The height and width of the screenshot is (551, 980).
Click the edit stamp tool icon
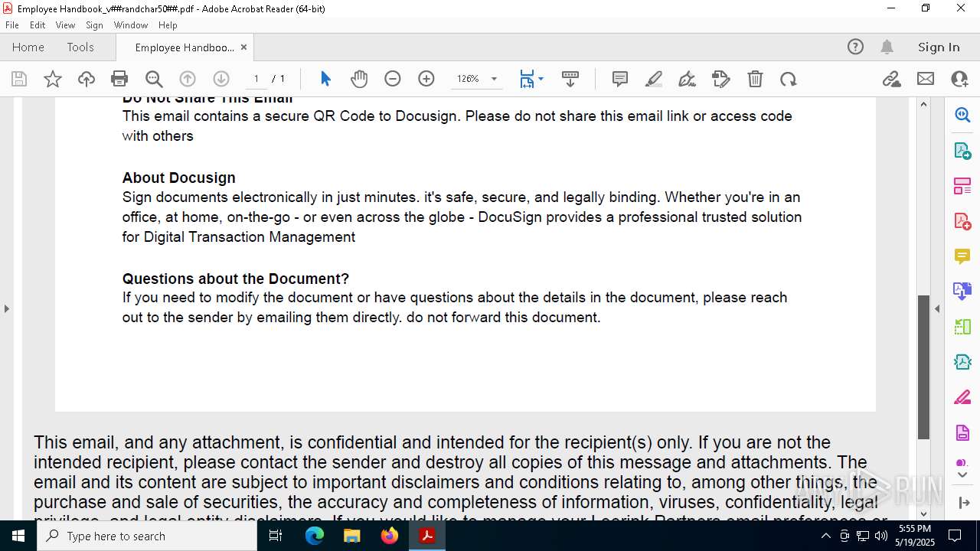[721, 79]
